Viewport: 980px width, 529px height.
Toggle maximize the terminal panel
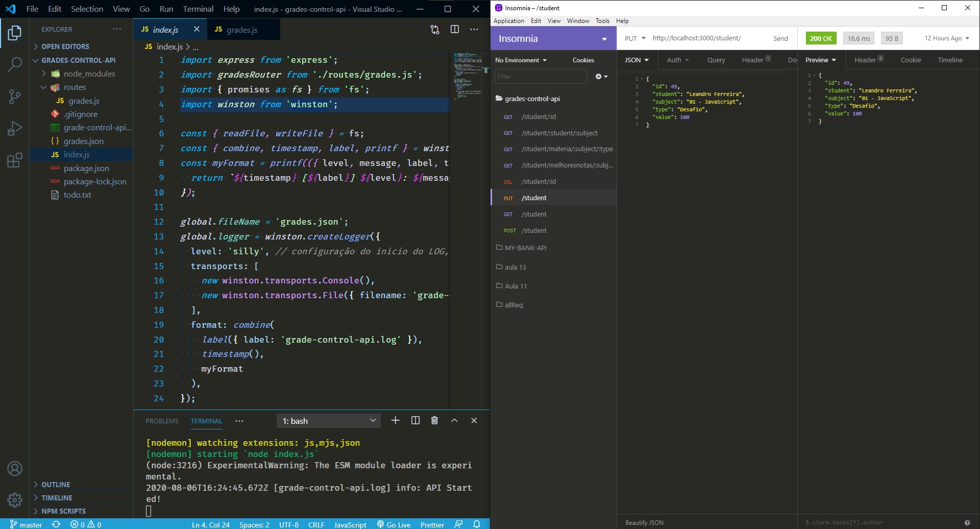[x=454, y=420]
